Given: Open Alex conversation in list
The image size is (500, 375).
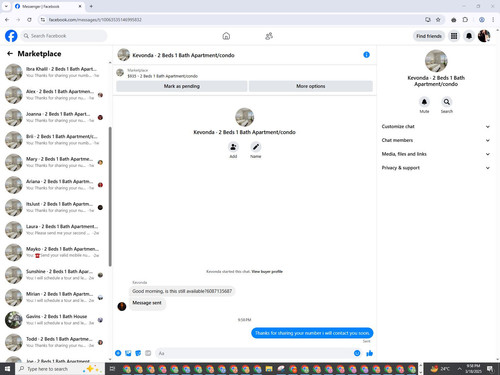Looking at the screenshot, I should (55, 95).
